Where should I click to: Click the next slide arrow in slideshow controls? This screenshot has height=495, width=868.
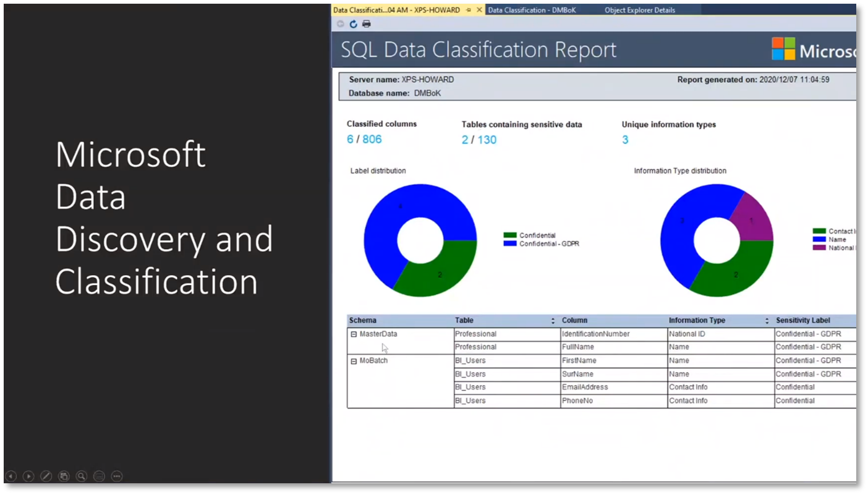(28, 476)
